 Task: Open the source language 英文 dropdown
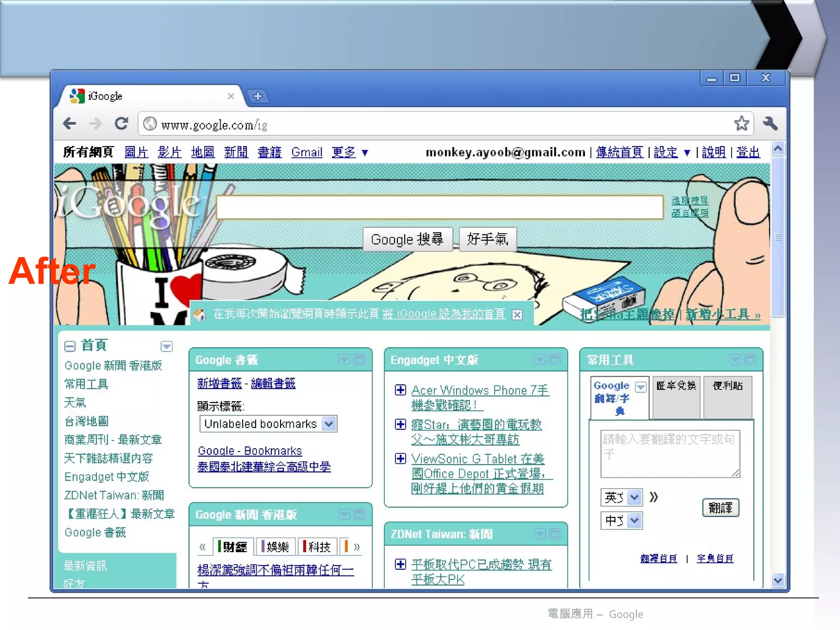click(621, 498)
